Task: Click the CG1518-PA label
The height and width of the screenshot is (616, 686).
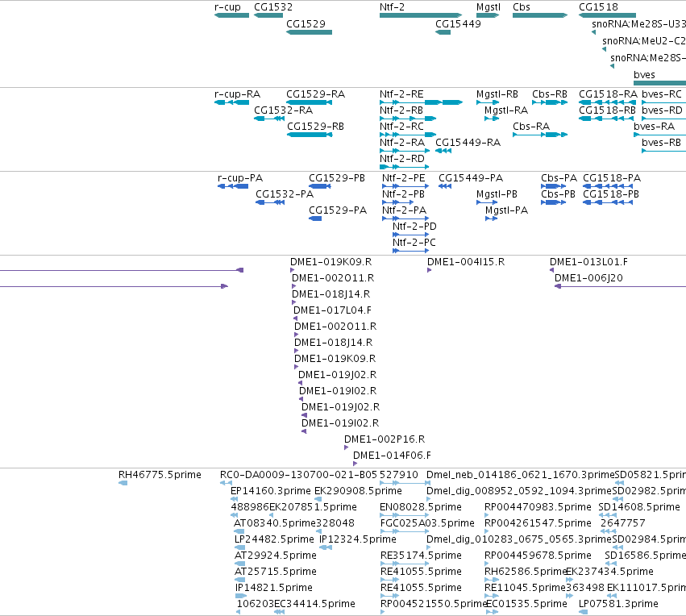Action: click(612, 178)
